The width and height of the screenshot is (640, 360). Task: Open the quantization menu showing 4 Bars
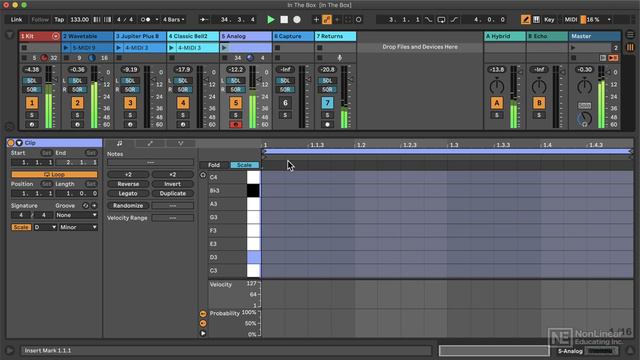point(174,20)
